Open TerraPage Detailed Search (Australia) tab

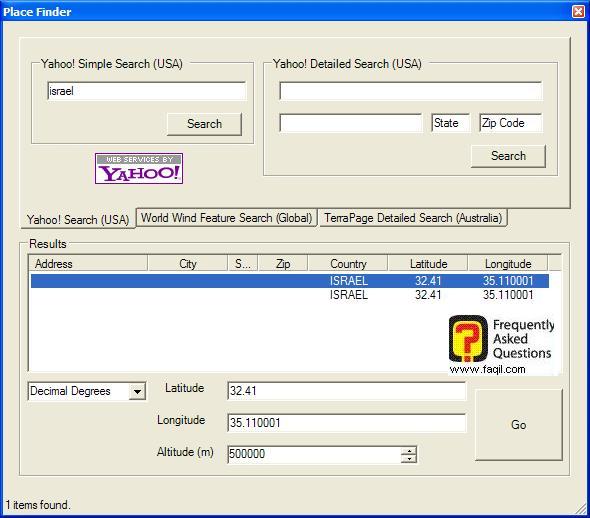point(413,218)
